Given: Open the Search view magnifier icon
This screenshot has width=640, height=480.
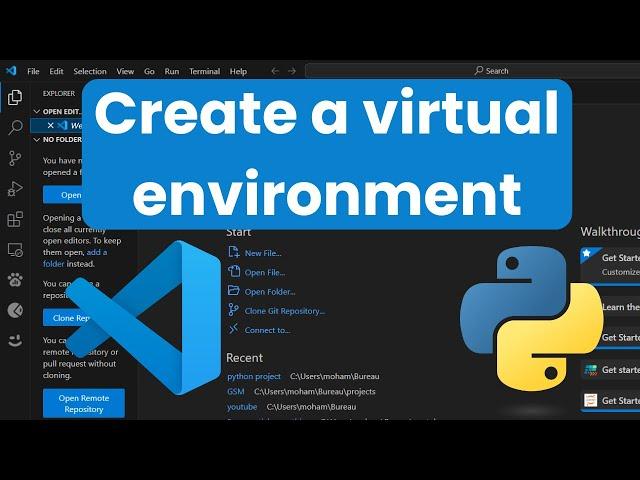Looking at the screenshot, I should coord(15,127).
